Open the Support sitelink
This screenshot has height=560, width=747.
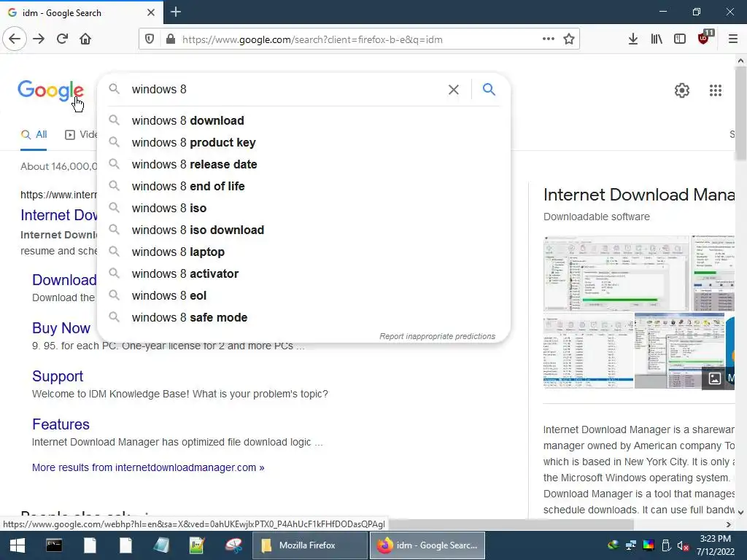click(x=58, y=376)
